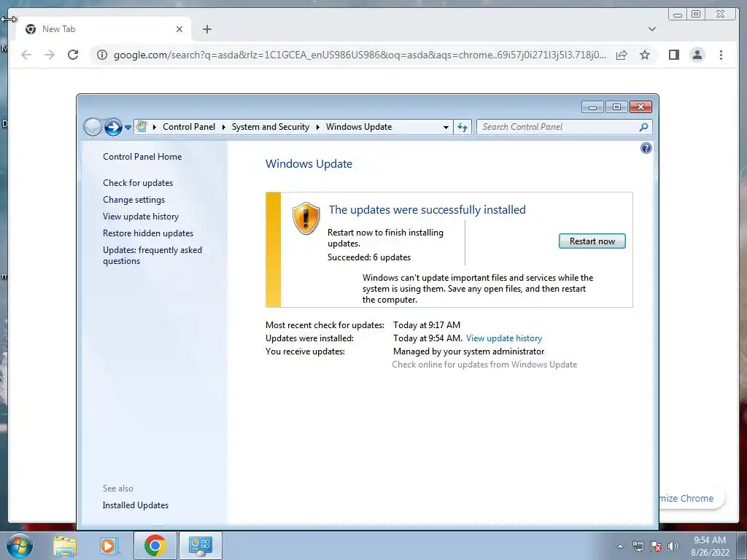Viewport: 747px width, 560px height.
Task: Open Change settings in sidebar
Action: pos(134,200)
